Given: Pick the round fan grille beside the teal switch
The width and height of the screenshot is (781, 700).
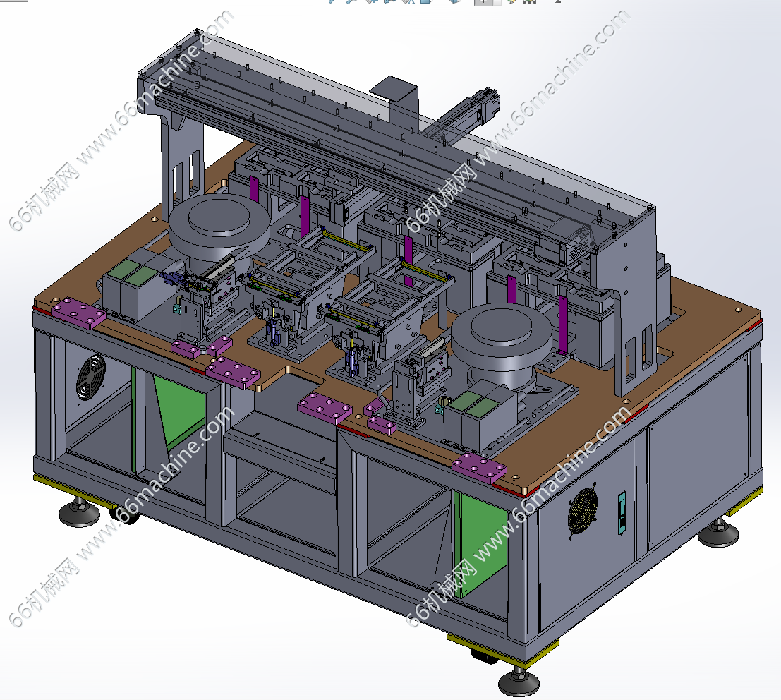Looking at the screenshot, I should [583, 510].
